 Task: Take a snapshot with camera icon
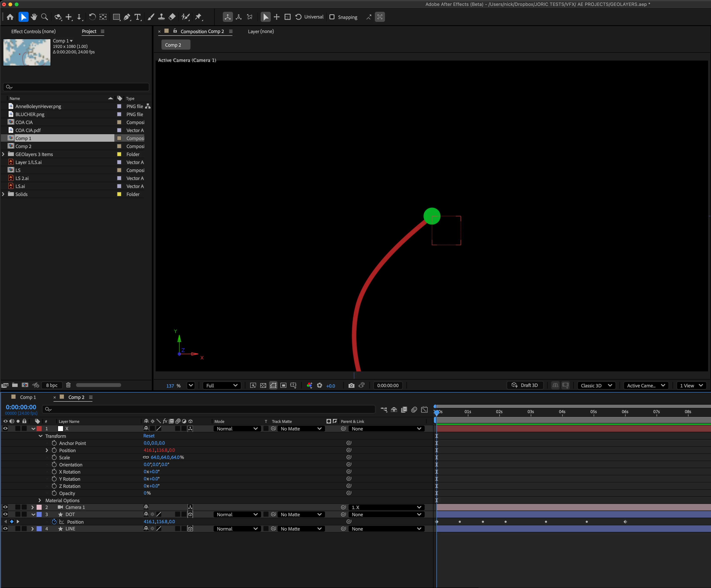(352, 385)
